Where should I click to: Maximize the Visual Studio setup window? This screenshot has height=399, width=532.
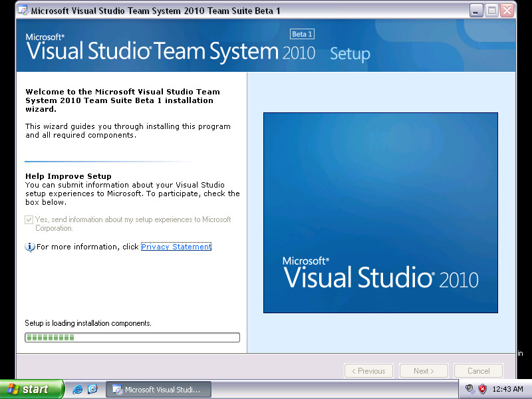491,11
